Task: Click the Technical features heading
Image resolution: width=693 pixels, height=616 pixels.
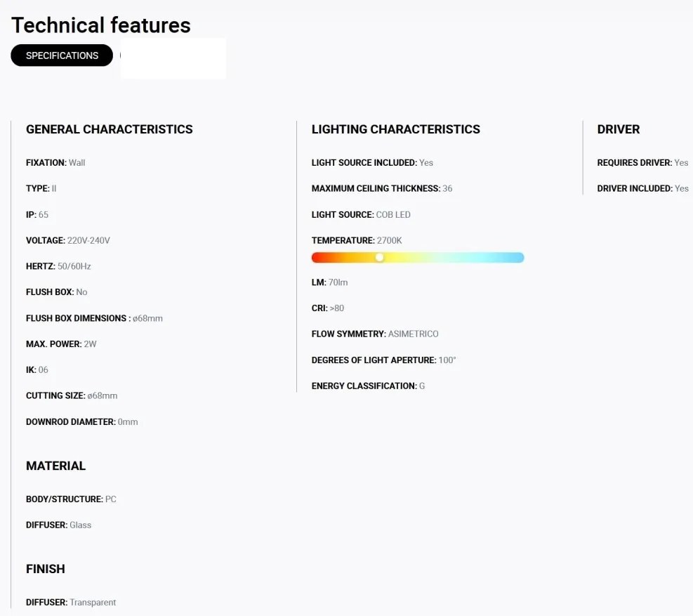Action: tap(101, 25)
